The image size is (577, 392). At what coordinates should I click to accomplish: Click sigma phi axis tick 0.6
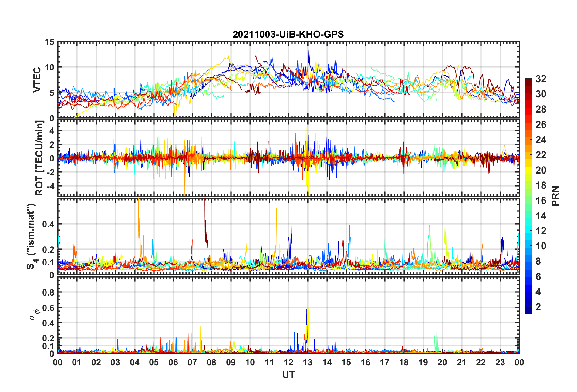[48, 308]
